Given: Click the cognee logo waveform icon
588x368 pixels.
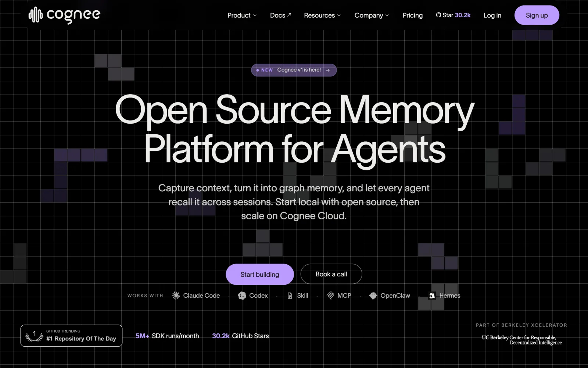Looking at the screenshot, I should click(x=35, y=15).
